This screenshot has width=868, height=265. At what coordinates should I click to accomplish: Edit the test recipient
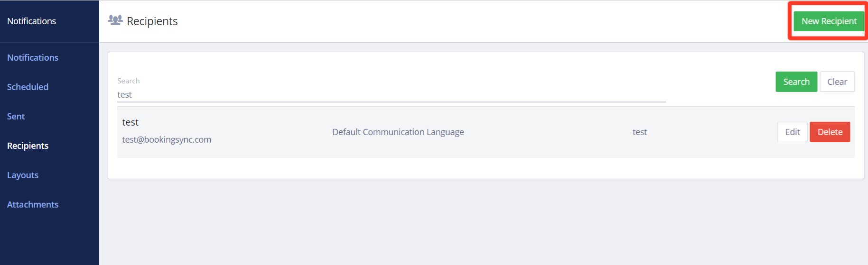coord(792,132)
